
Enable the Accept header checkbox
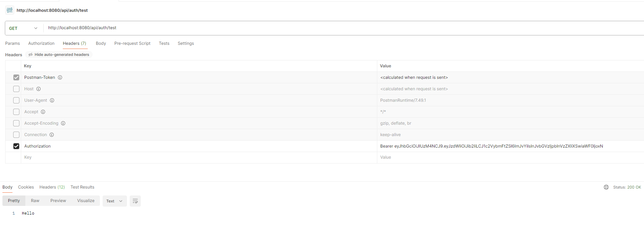click(16, 112)
